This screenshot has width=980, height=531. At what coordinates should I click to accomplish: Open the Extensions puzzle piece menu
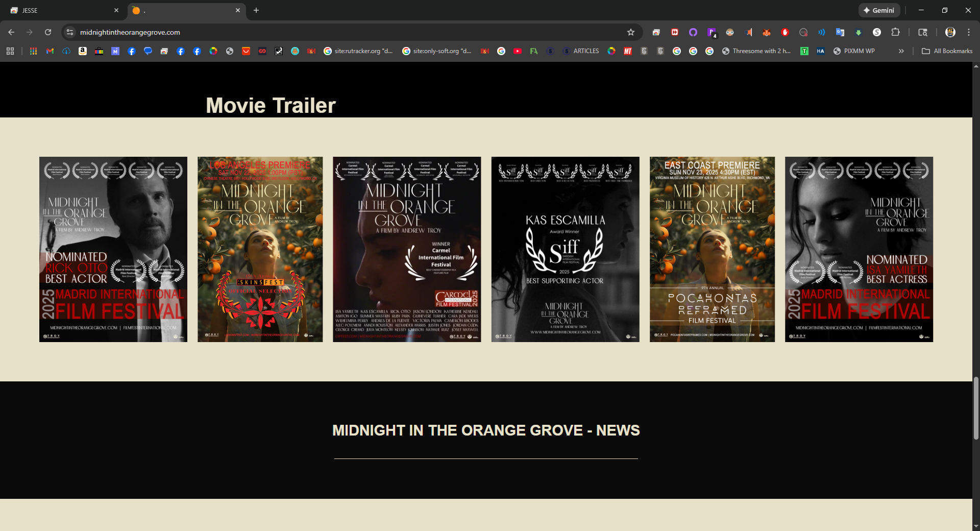895,32
